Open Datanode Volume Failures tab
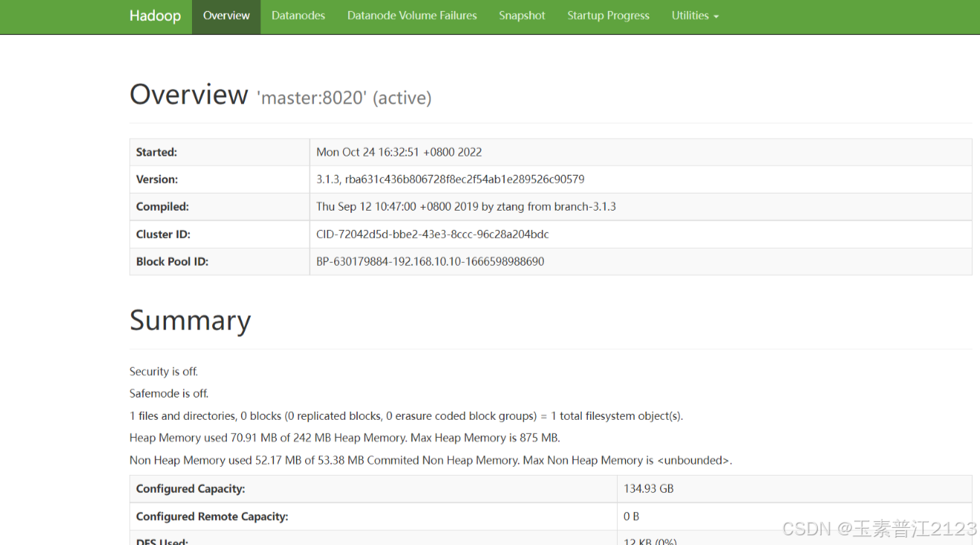Image resolution: width=980 pixels, height=545 pixels. click(x=412, y=16)
